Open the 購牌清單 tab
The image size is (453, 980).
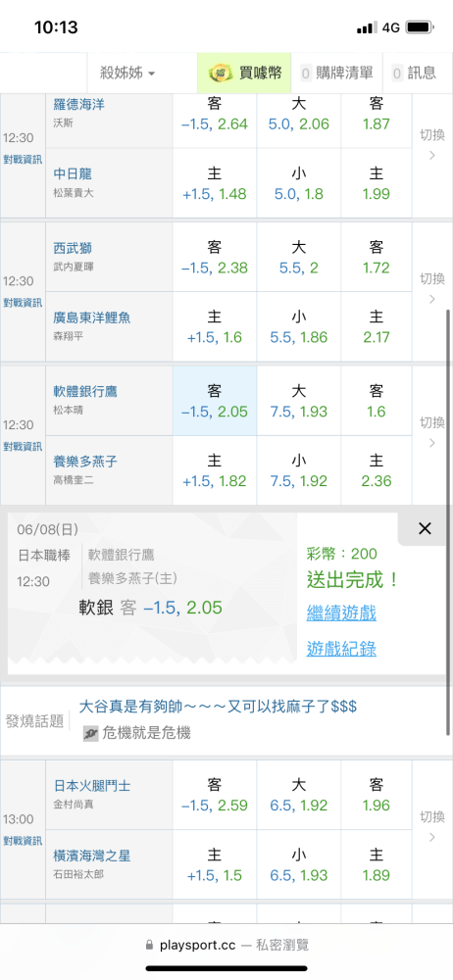336,73
